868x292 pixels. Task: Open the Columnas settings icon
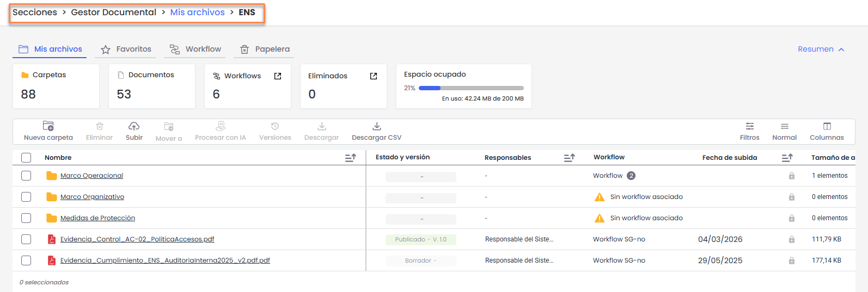827,126
